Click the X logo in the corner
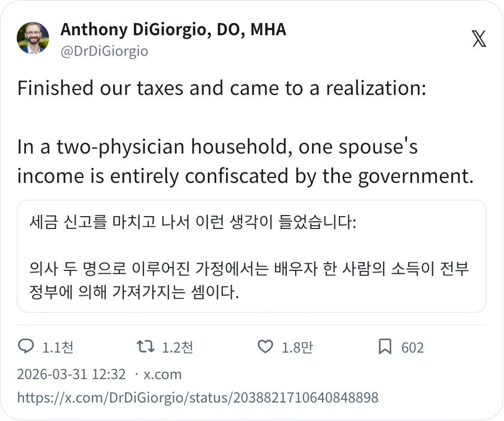Screen dimensions: 504x421 (480, 38)
